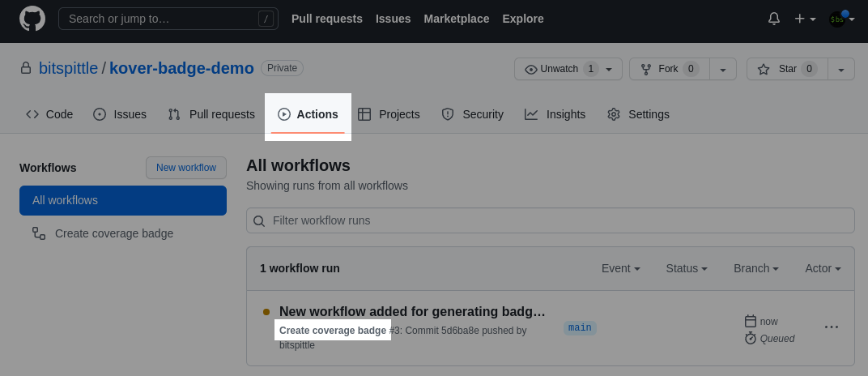
Task: Expand the Star lists dropdown arrow
Action: tap(841, 69)
